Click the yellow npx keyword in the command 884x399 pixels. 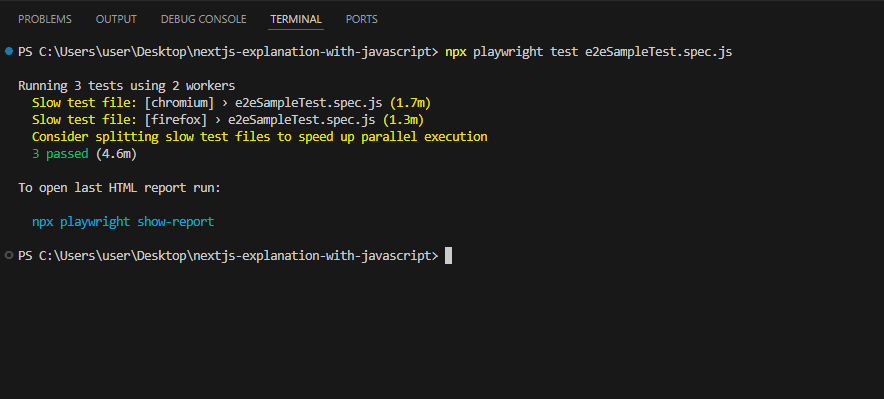(456, 52)
